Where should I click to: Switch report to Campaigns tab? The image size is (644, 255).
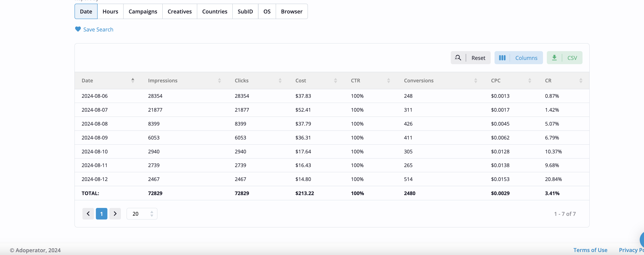click(x=143, y=12)
